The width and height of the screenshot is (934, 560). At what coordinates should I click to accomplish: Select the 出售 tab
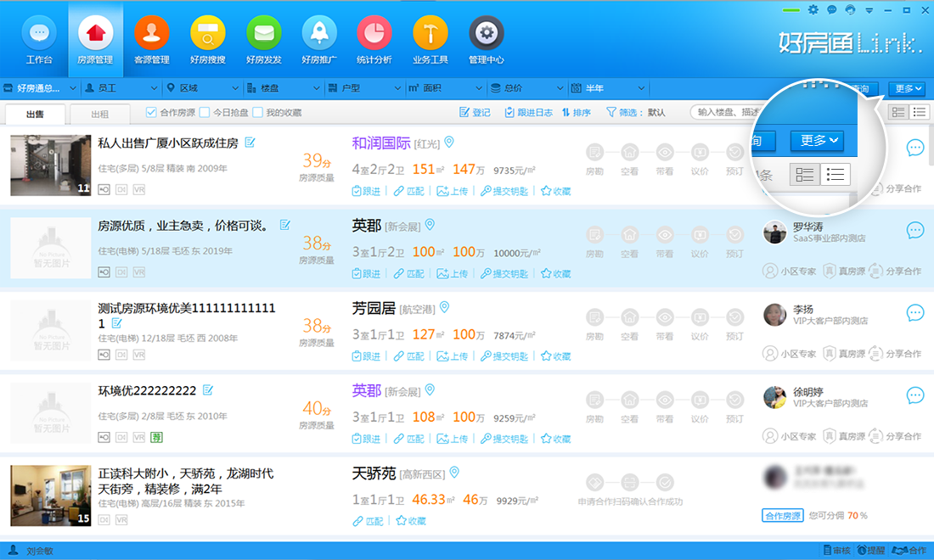pos(36,113)
